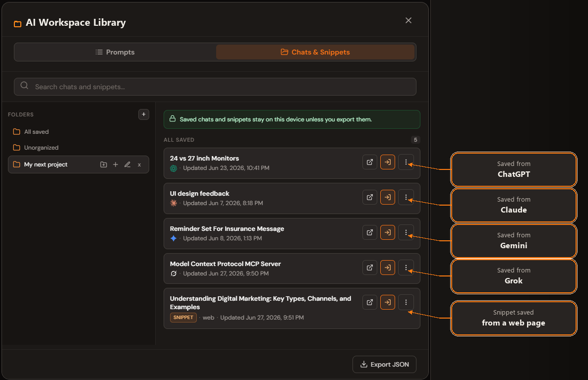Delete the "My next project" folder
This screenshot has height=380, width=588.
click(139, 165)
